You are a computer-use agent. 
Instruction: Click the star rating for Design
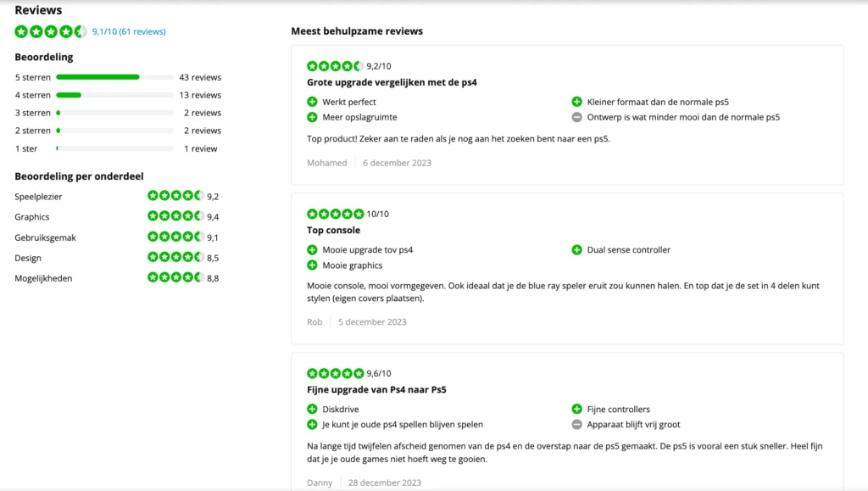pos(174,258)
